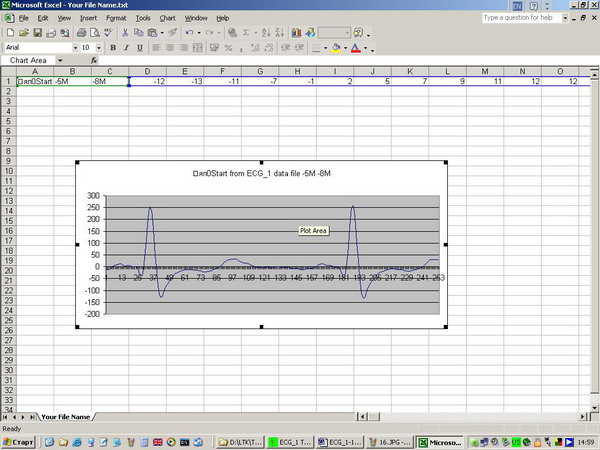Open the File menu
The image size is (600, 450).
[x=24, y=18]
